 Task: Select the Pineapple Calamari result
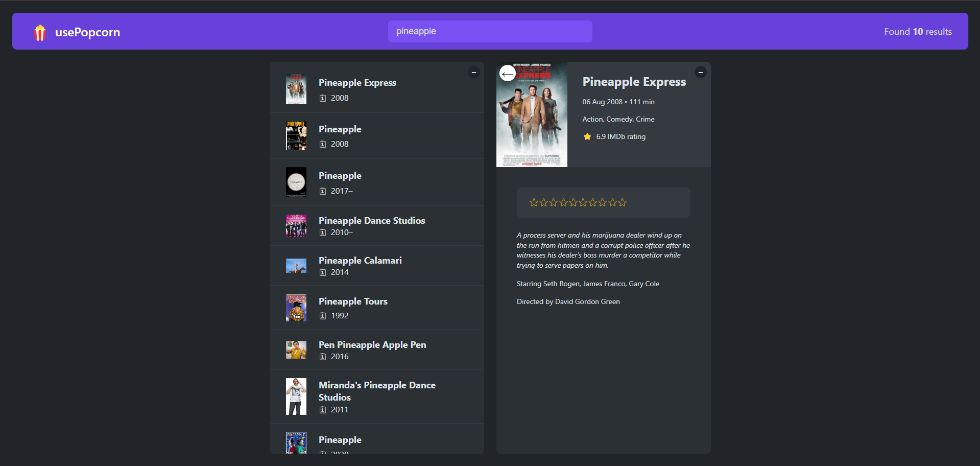[377, 266]
